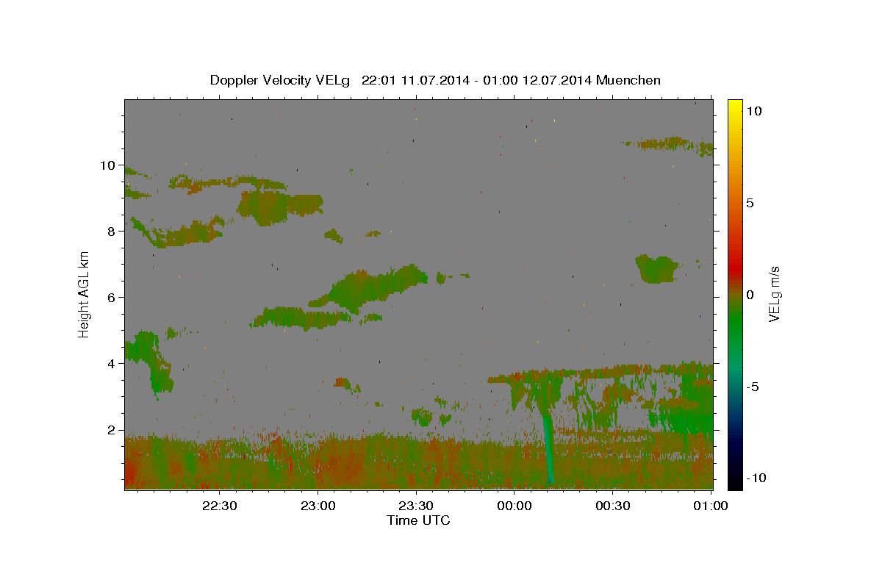Pick the yellow top of the colorbar
Image resolution: width=882 pixels, height=588 pixels.
coord(734,107)
